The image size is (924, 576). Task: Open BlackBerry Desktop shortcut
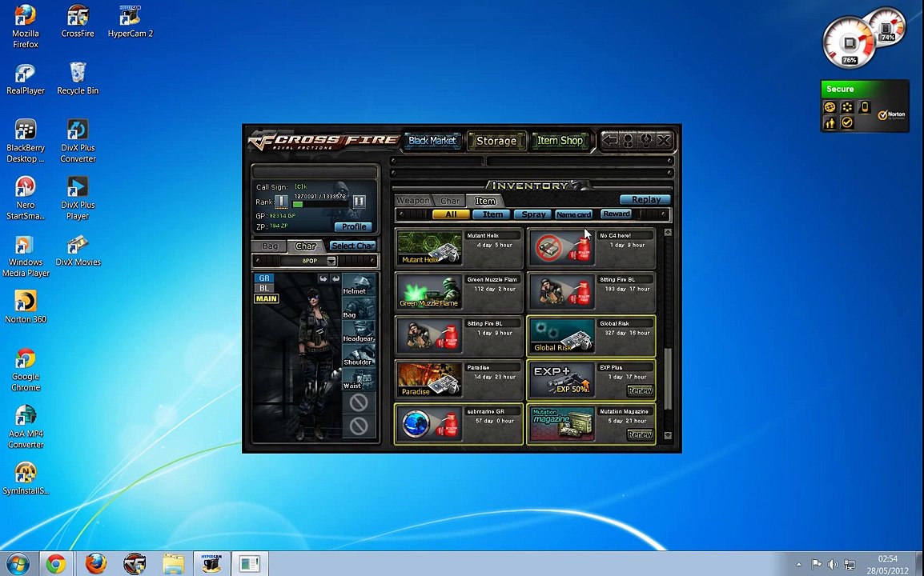26,141
